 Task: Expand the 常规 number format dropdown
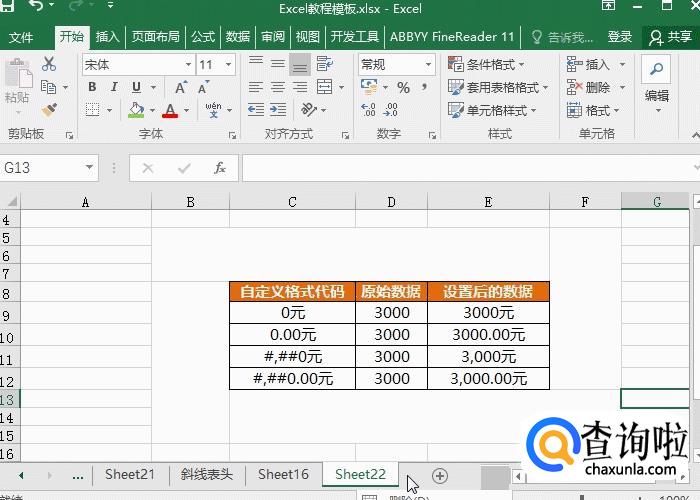(428, 65)
